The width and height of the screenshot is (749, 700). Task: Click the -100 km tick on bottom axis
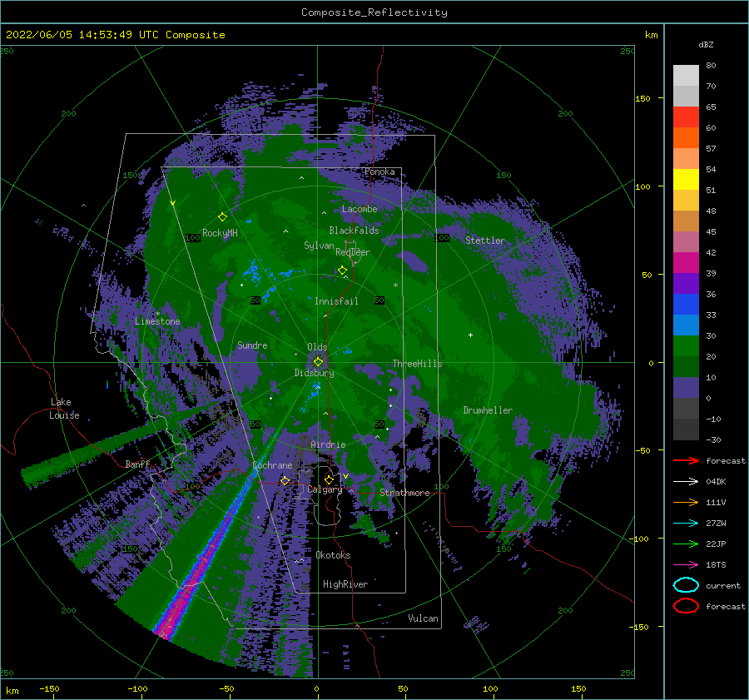pyautogui.click(x=137, y=688)
